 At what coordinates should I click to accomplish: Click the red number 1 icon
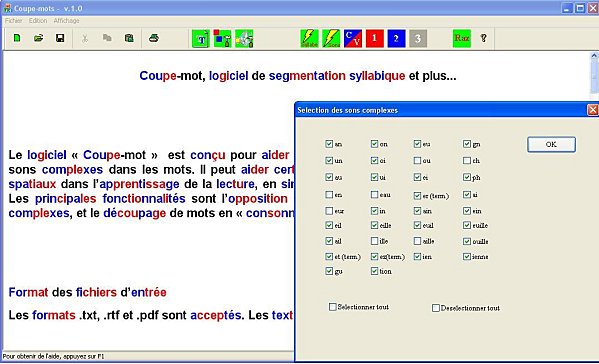374,39
